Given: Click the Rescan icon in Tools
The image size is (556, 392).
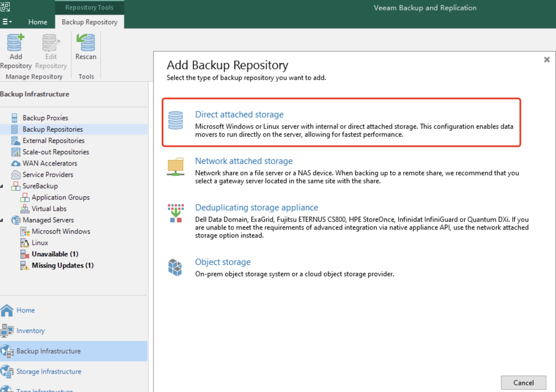Looking at the screenshot, I should 86,42.
